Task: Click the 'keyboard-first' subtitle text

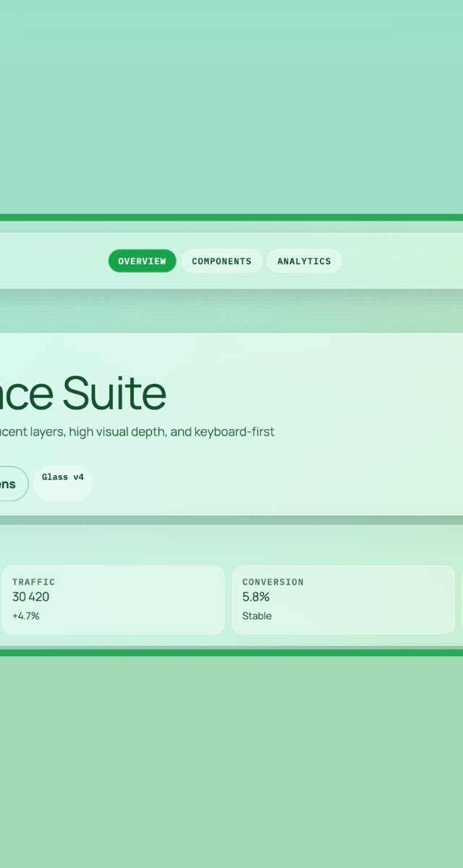Action: [x=234, y=432]
